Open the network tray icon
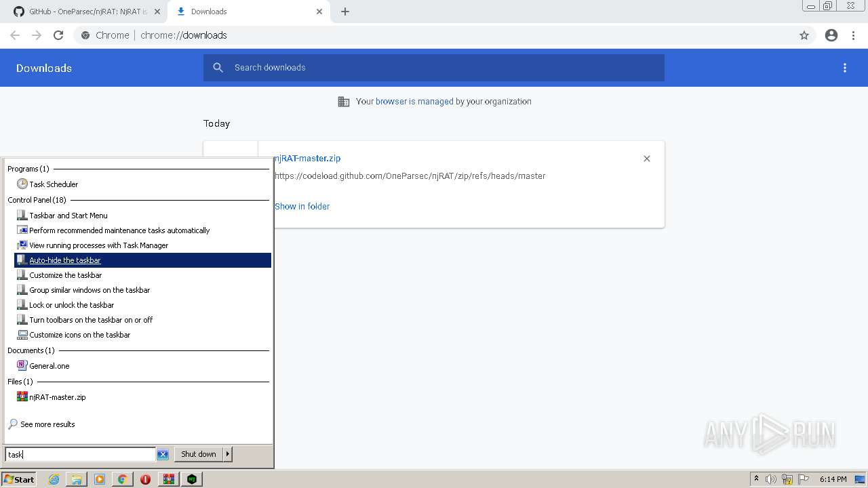The image size is (868, 488). (787, 479)
